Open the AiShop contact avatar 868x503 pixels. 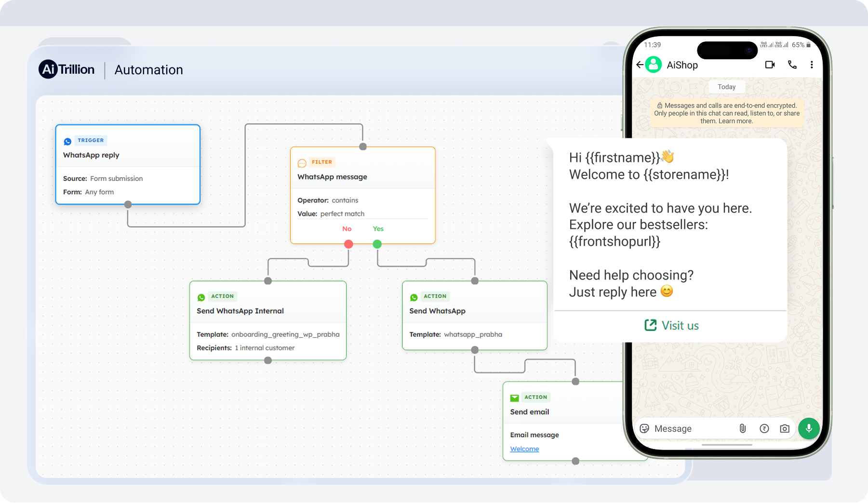coord(654,65)
